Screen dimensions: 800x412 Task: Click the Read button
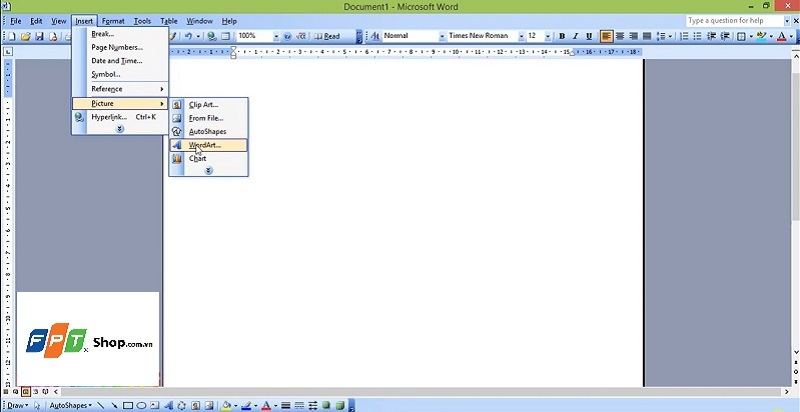coord(327,36)
